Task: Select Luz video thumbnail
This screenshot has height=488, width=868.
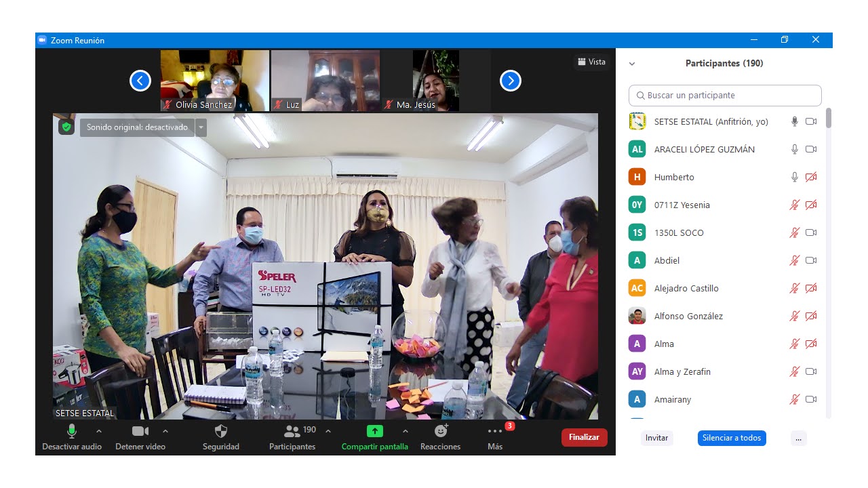Action: [x=325, y=81]
